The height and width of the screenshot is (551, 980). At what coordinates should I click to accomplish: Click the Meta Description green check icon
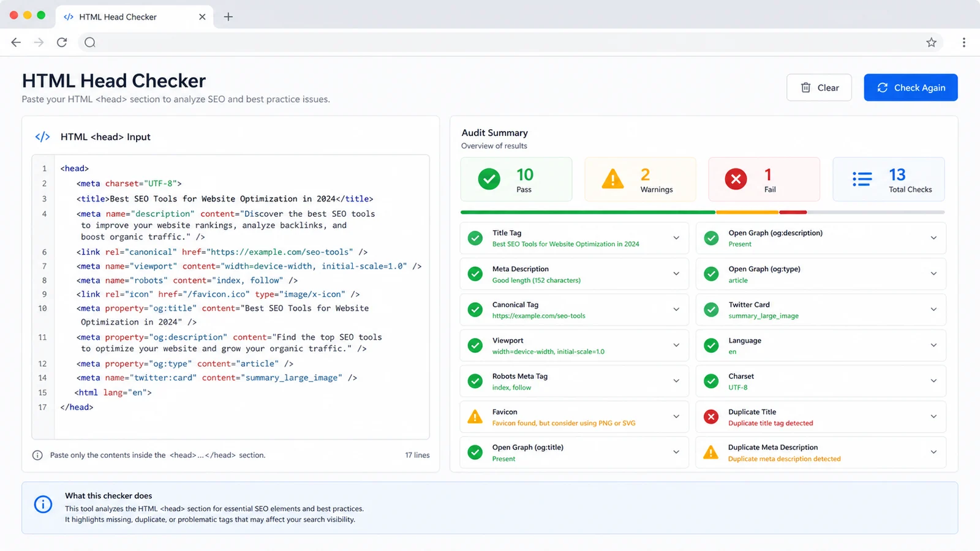click(x=475, y=274)
